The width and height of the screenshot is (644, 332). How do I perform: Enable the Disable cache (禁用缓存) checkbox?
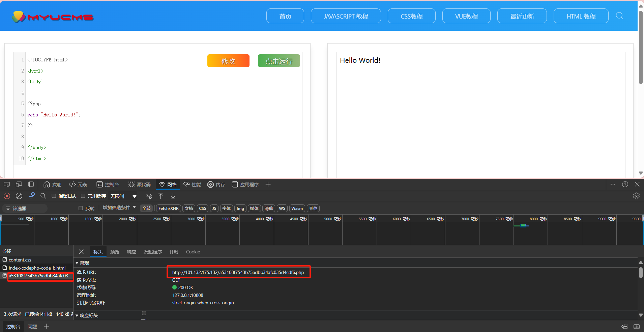click(83, 196)
